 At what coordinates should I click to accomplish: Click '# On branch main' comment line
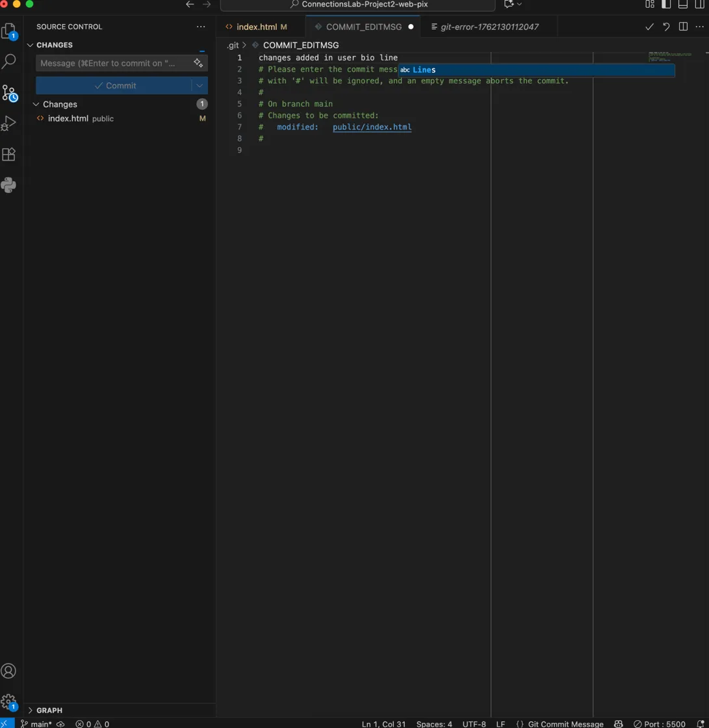click(x=295, y=103)
